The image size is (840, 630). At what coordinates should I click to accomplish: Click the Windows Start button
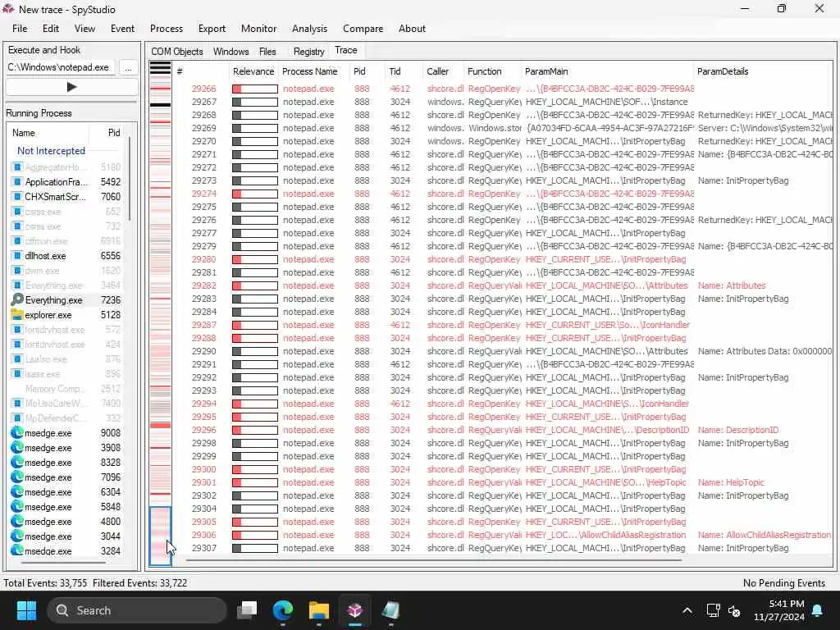[x=26, y=610]
